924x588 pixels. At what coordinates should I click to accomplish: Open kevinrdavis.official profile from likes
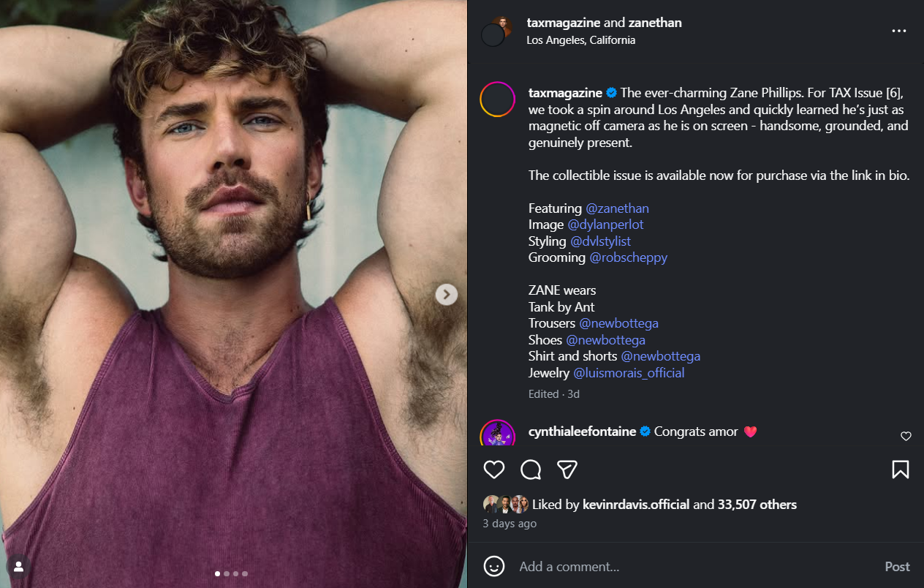pos(636,505)
